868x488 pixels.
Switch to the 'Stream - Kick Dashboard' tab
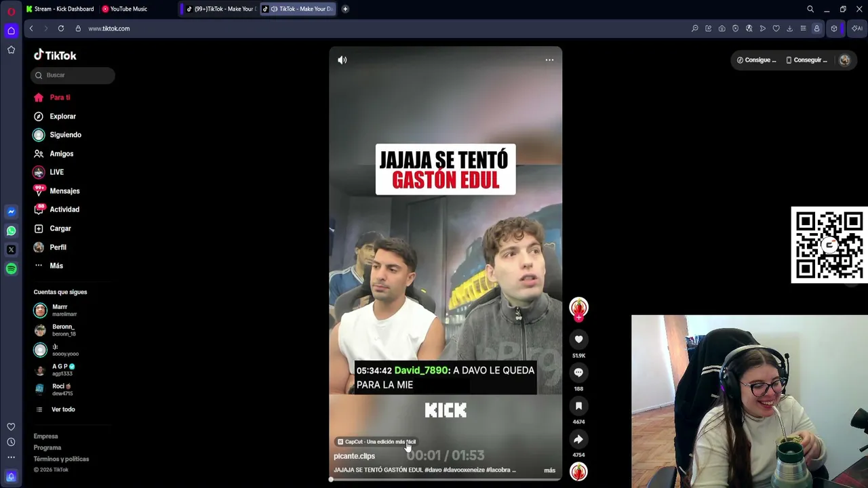click(60, 9)
